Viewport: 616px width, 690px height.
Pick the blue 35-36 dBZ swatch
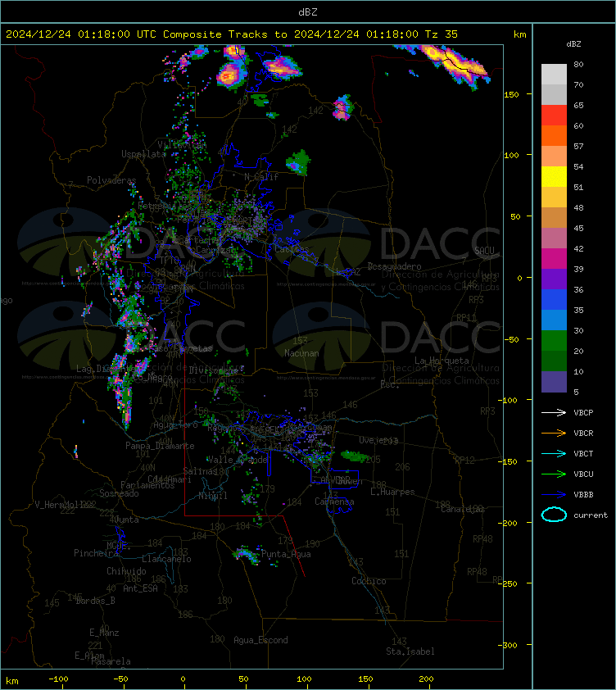tap(554, 300)
